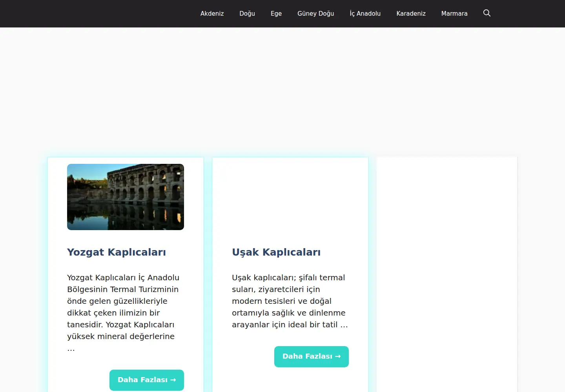Image resolution: width=565 pixels, height=392 pixels.
Task: Click the Yozgat excerpt text starting 'Yozgat Kaplıcaları İç Anadolu'
Action: (123, 313)
